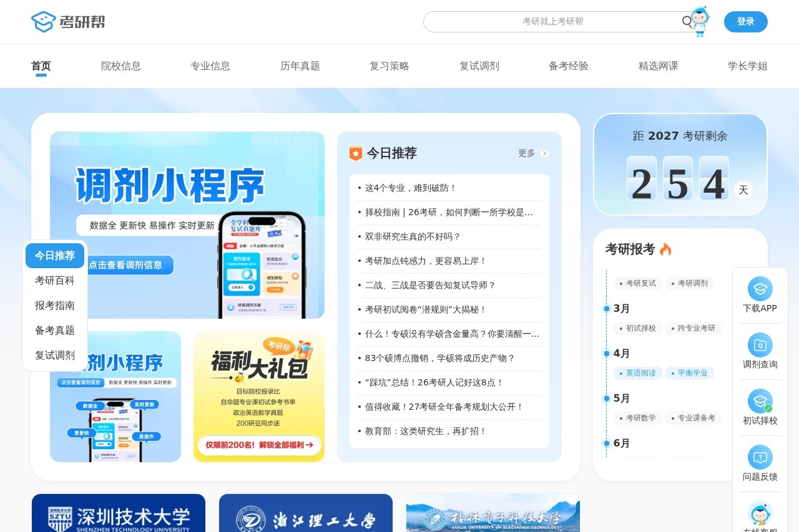Image resolution: width=799 pixels, height=532 pixels.
Task: Open the 专业信息 navigation tab
Action: click(x=210, y=66)
